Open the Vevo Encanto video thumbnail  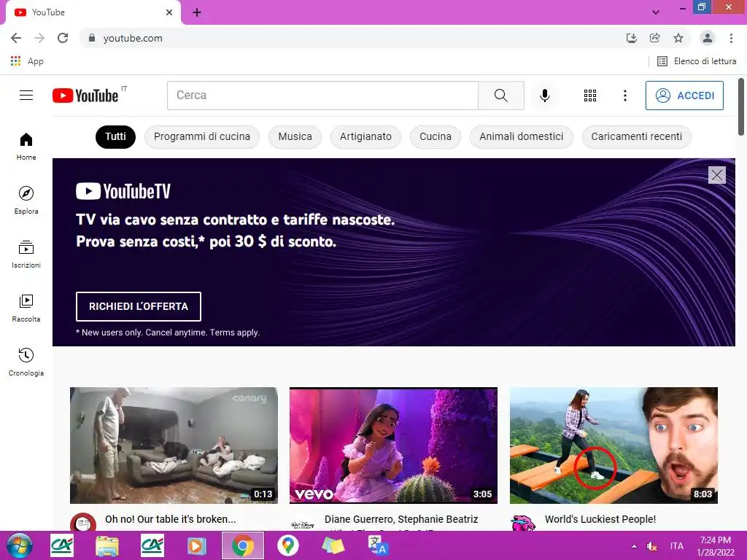[393, 446]
